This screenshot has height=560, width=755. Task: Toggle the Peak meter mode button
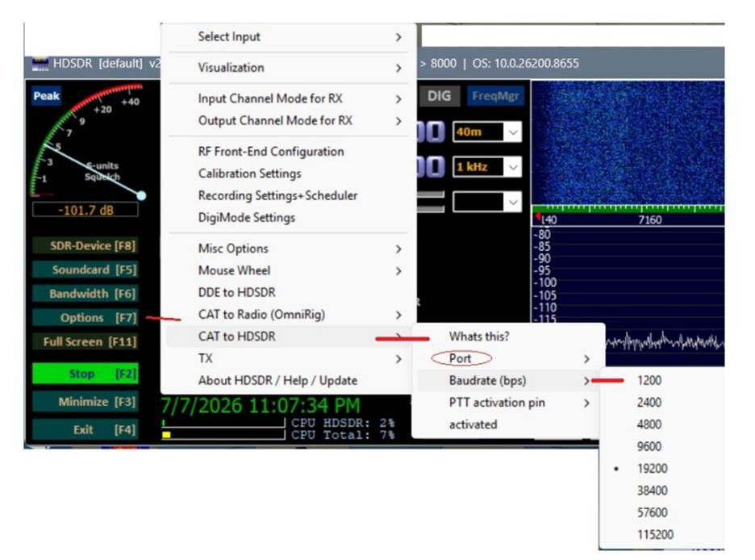pyautogui.click(x=46, y=96)
